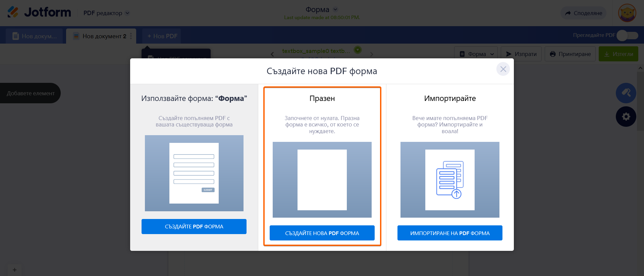644x276 pixels.
Task: Open the Форма dropdown in toolbar
Action: coord(476,54)
